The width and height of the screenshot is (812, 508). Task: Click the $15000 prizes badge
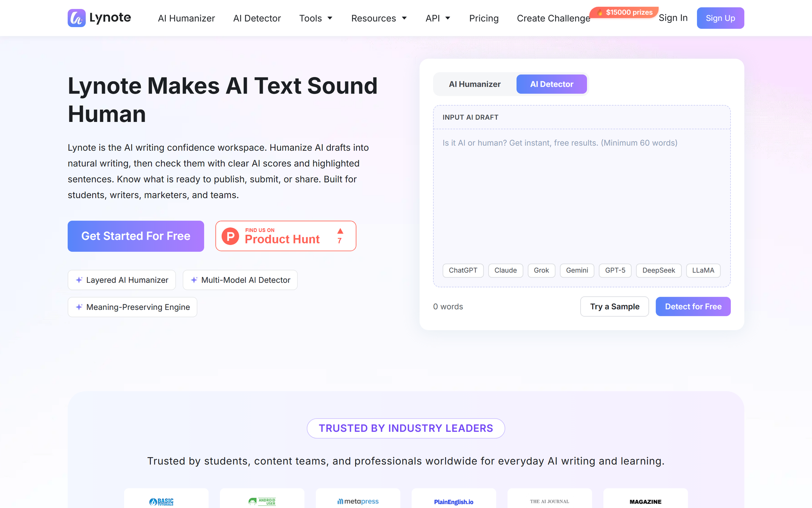coord(624,12)
